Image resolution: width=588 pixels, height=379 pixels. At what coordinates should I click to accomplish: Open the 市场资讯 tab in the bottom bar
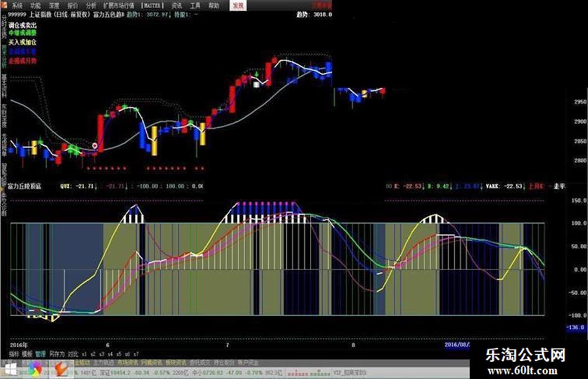point(127,363)
